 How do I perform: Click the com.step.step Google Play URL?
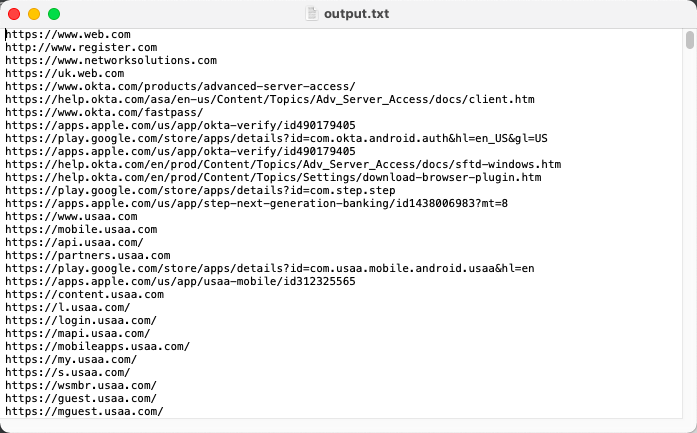pos(200,191)
